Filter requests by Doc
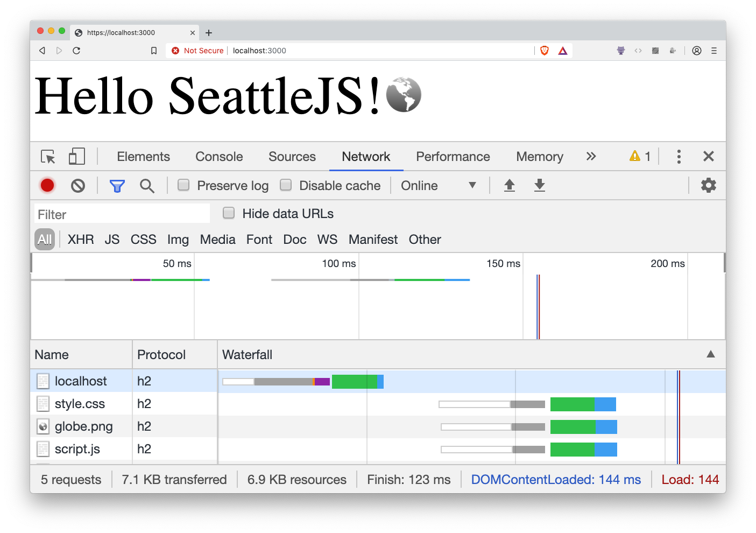 point(295,240)
